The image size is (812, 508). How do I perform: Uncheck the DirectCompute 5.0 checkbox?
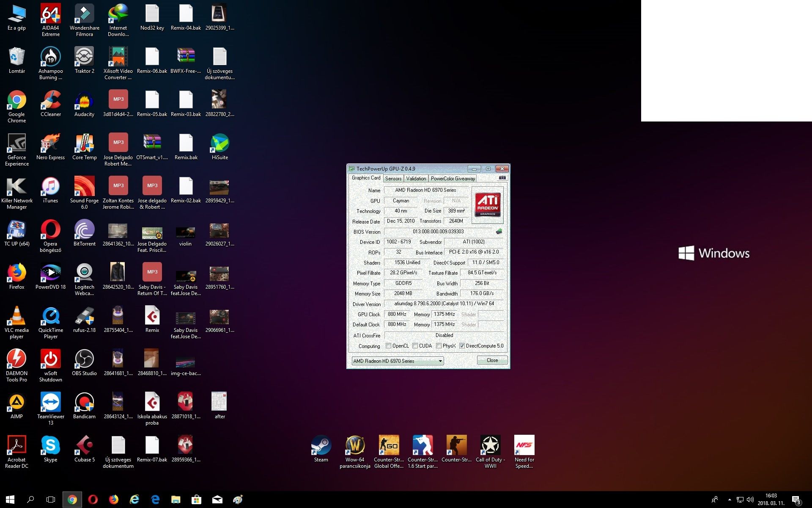pyautogui.click(x=462, y=346)
